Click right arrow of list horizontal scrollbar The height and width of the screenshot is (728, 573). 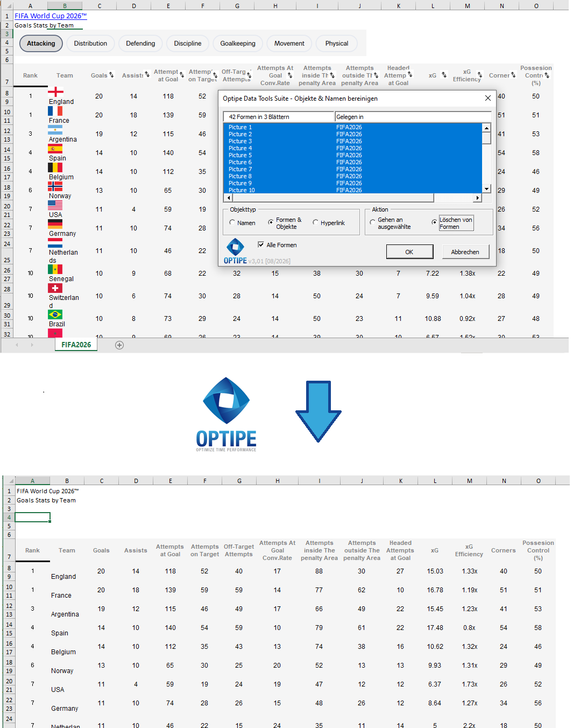point(477,198)
